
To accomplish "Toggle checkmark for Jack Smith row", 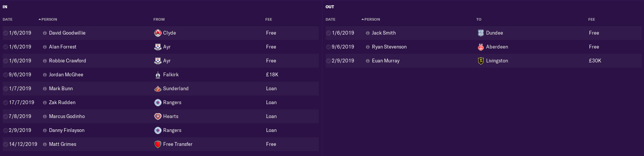I will 329,33.
